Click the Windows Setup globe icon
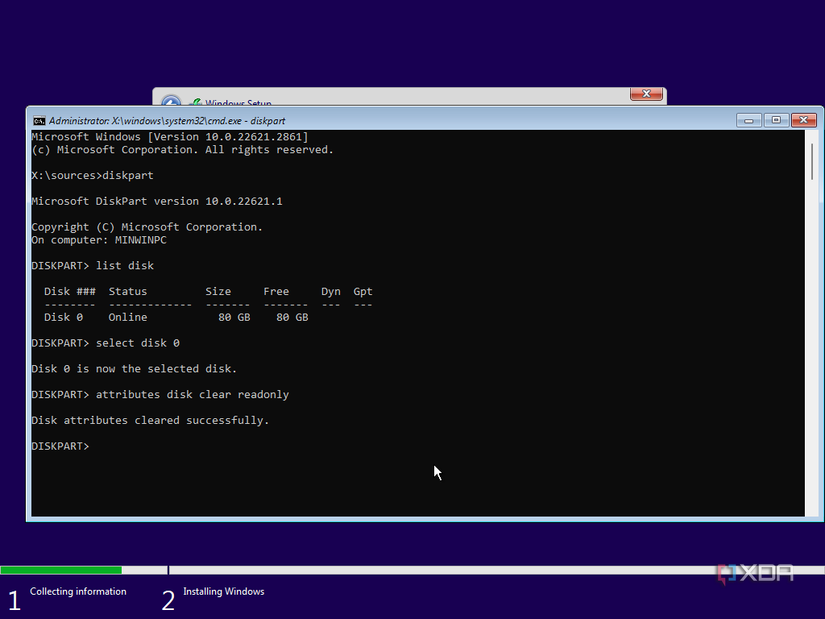 point(170,103)
